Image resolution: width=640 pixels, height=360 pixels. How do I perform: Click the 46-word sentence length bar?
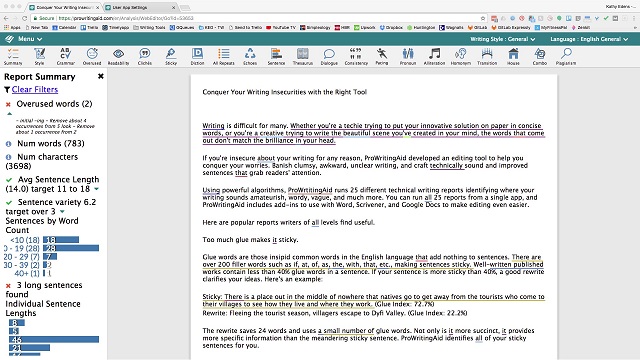pos(54,340)
